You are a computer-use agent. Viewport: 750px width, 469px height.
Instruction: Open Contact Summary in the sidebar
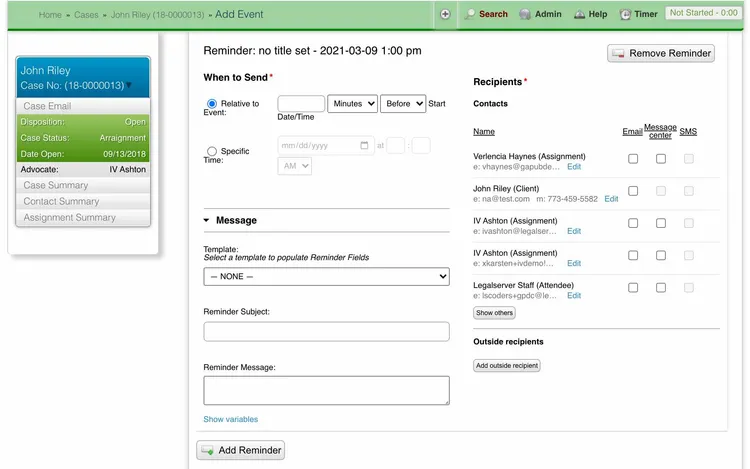coord(83,201)
